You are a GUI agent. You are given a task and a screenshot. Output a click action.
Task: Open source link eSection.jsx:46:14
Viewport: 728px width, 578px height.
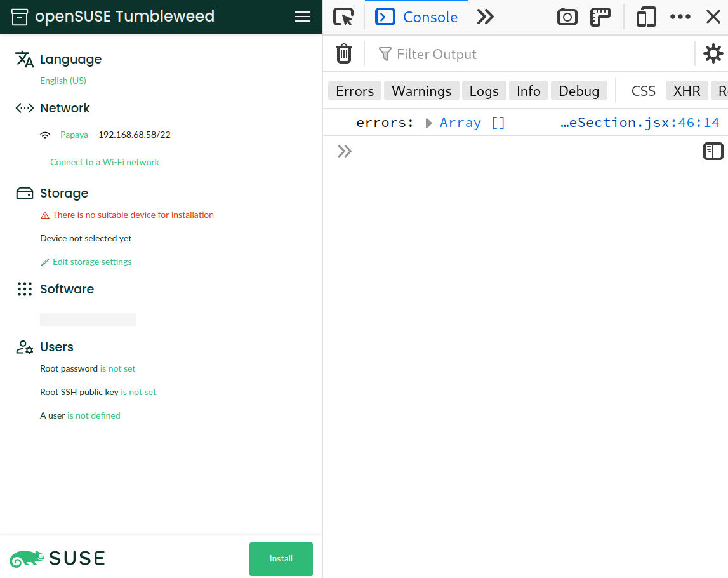point(640,123)
